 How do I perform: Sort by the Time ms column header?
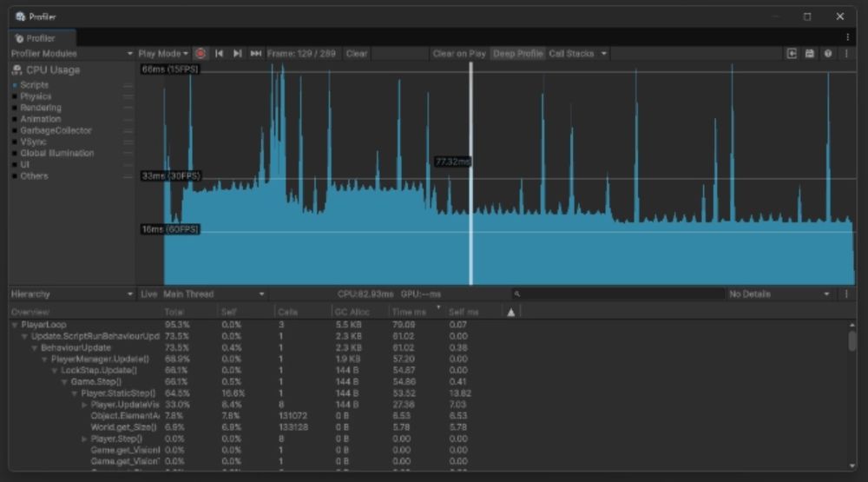tap(409, 313)
